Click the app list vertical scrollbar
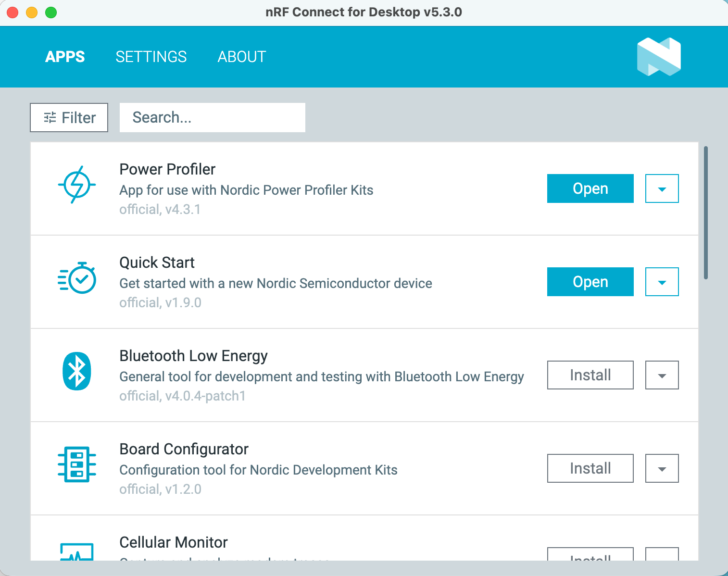Screen dimensions: 728x576 coord(706,213)
